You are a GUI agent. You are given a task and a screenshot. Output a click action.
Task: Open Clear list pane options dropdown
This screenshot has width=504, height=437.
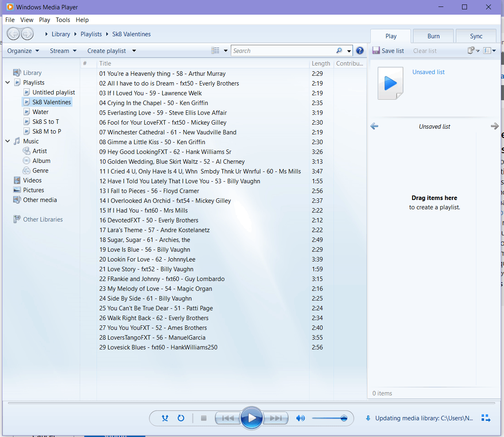(473, 51)
